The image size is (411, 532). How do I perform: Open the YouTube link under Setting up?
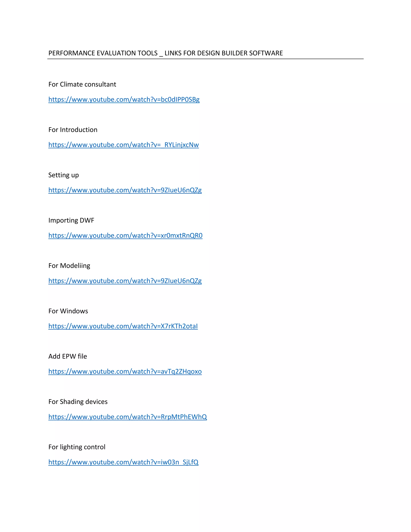(125, 190)
